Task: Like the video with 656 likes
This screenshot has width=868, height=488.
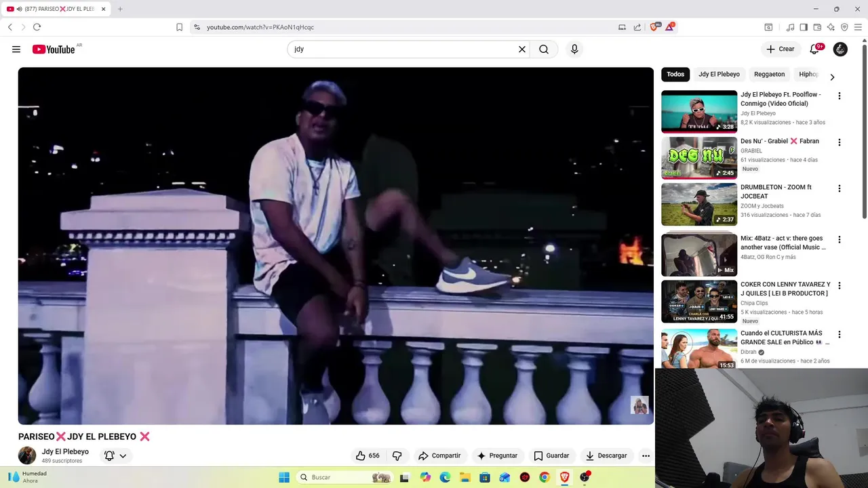Action: click(368, 455)
